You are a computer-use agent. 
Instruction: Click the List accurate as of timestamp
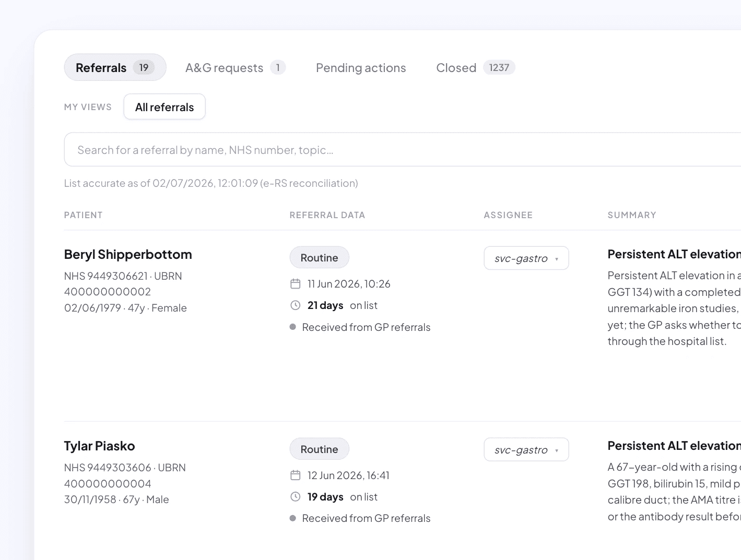coord(211,183)
